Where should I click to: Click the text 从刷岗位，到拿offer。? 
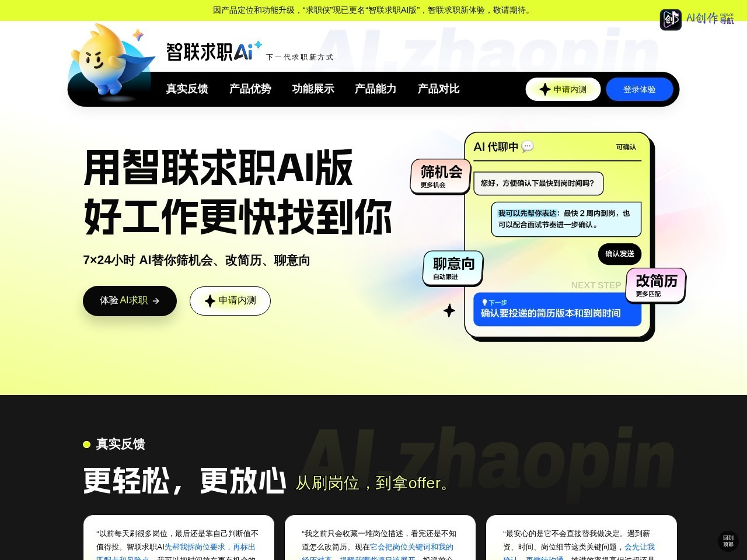click(374, 483)
